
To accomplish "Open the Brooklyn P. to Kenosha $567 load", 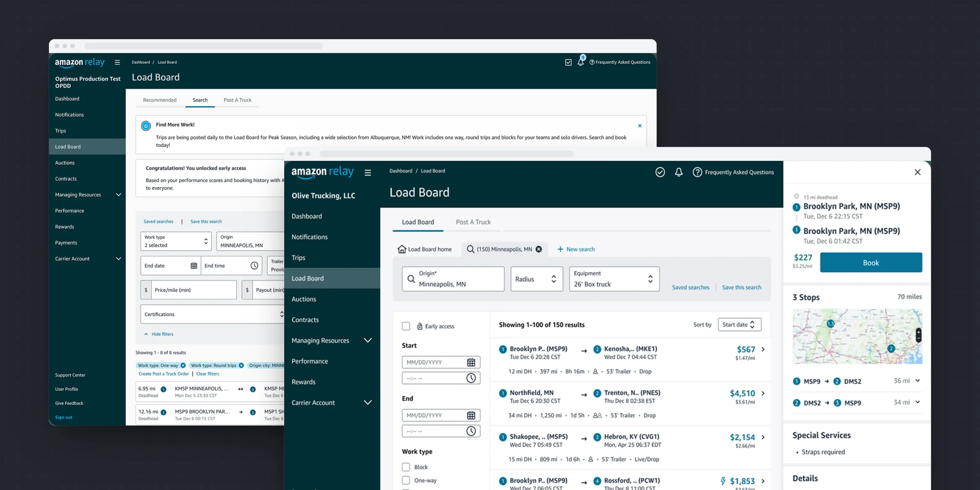I will 630,360.
